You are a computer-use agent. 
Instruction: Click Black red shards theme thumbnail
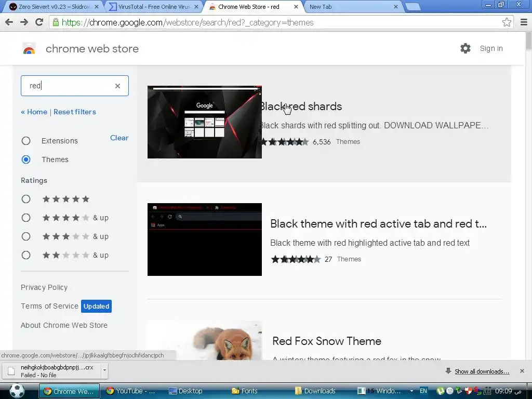pos(205,122)
